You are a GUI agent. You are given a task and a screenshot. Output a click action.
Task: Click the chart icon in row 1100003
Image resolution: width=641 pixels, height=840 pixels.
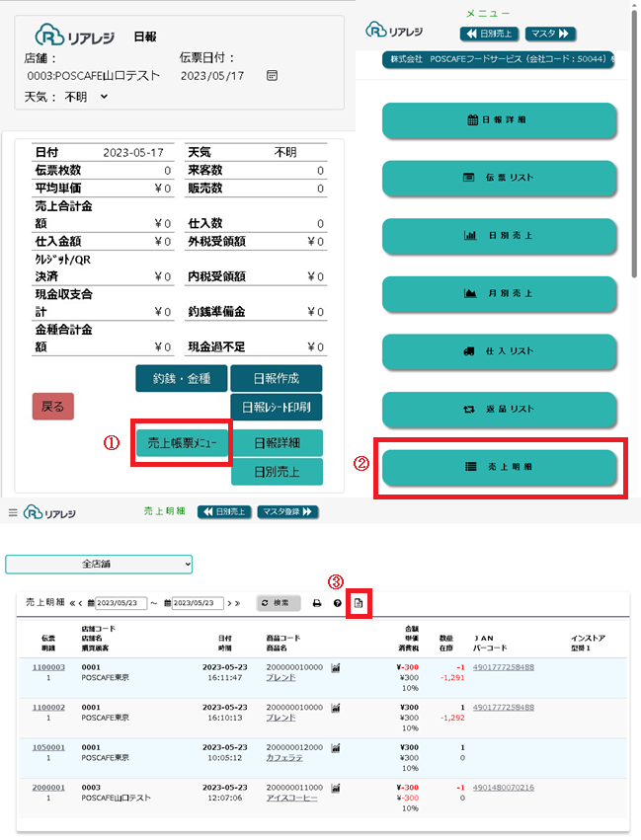pos(336,667)
